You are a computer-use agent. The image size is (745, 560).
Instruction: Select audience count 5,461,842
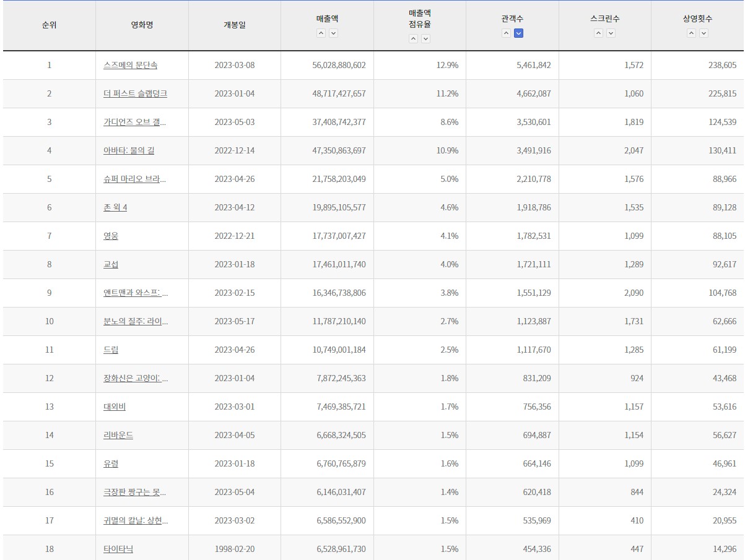(534, 65)
